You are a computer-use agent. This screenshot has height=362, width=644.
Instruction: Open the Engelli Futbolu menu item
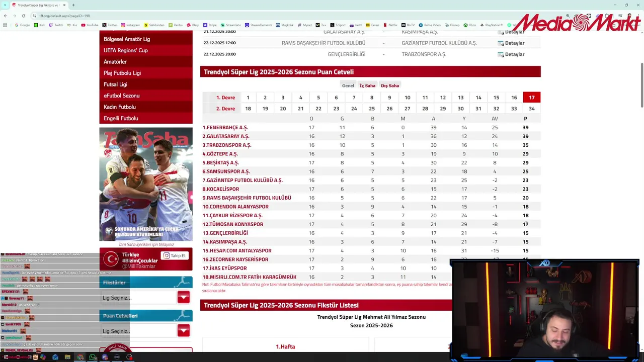pos(146,118)
